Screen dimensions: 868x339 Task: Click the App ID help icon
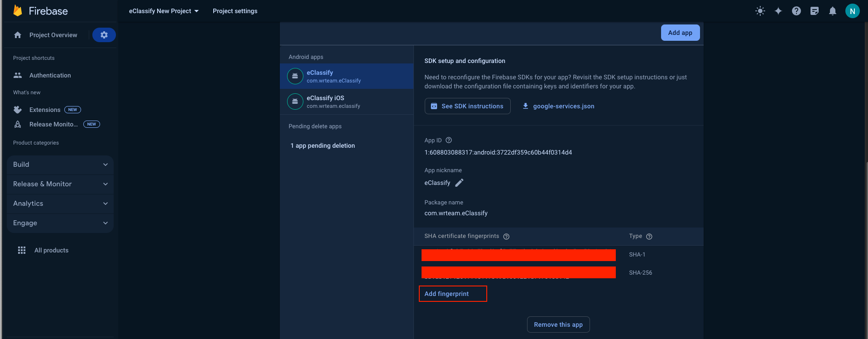point(449,140)
